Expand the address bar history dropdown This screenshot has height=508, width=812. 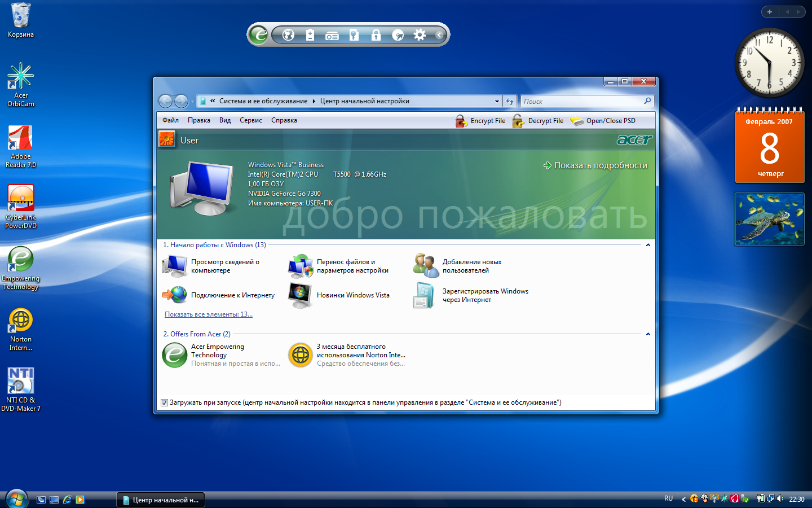click(497, 102)
